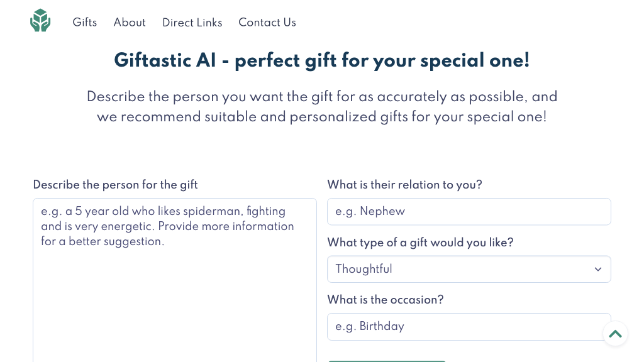This screenshot has height=362, width=644.
Task: Select the 'Describe the person for the gift' label
Action: [115, 185]
